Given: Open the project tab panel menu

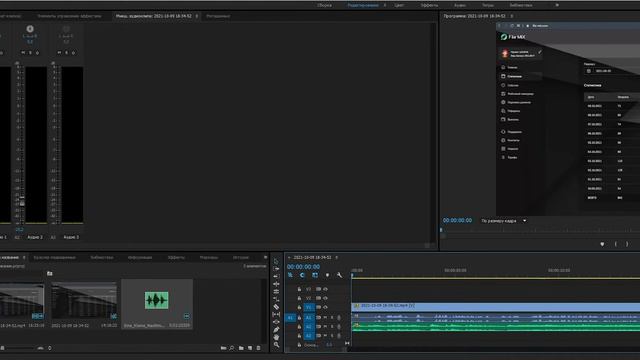Looking at the screenshot, I should pyautogui.click(x=24, y=258).
